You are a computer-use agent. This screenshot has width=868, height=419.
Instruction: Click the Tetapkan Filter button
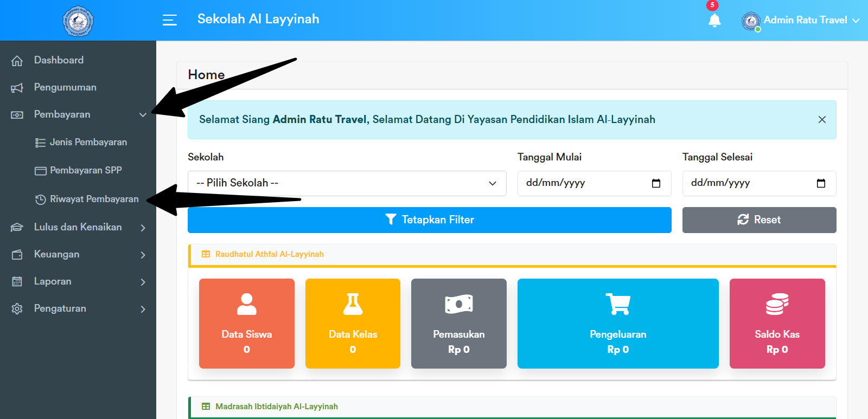click(x=430, y=220)
